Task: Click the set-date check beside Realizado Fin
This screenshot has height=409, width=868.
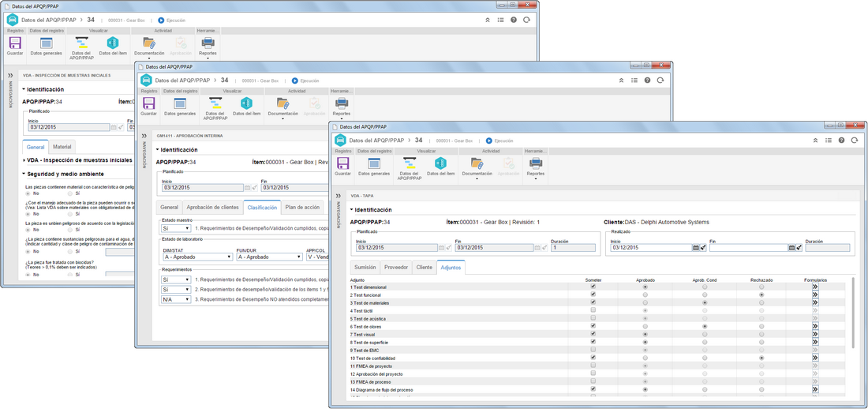Action: coord(799,248)
